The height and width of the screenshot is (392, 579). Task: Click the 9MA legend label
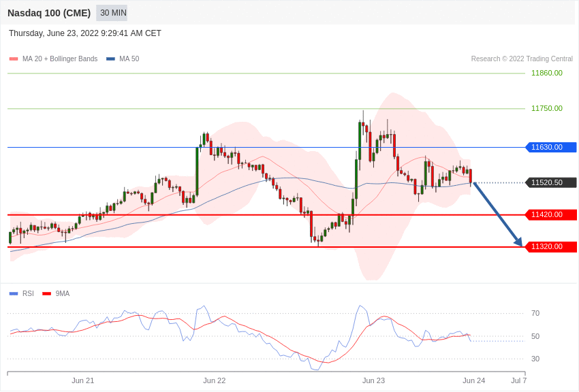point(63,293)
